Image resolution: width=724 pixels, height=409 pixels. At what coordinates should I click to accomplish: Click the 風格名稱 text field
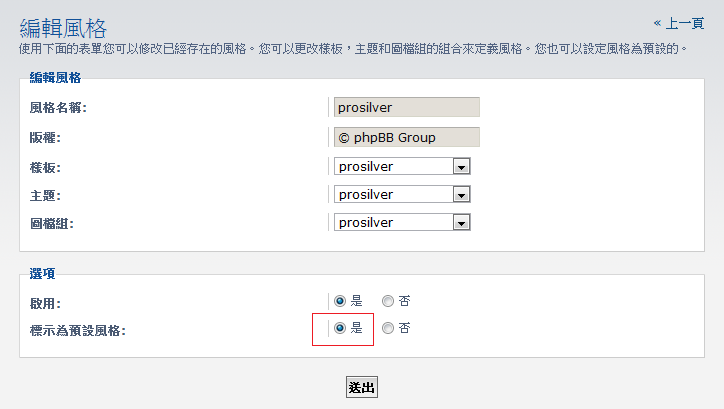point(406,108)
